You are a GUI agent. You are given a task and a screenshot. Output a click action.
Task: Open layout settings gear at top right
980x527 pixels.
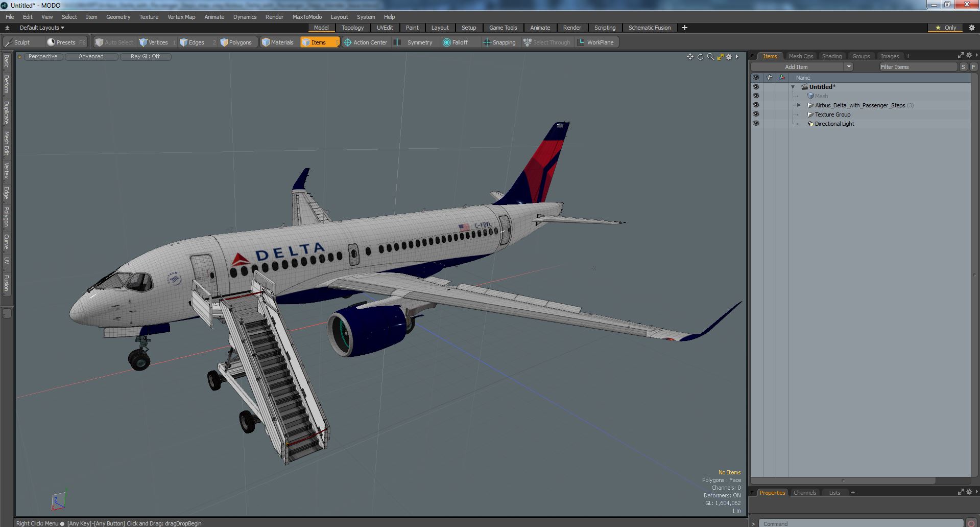coord(971,28)
